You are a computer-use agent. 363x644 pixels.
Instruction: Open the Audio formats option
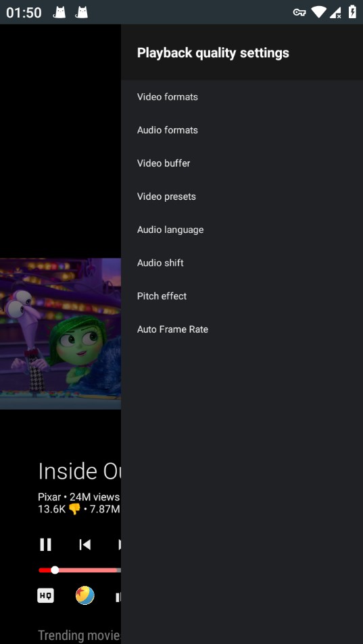click(x=242, y=130)
